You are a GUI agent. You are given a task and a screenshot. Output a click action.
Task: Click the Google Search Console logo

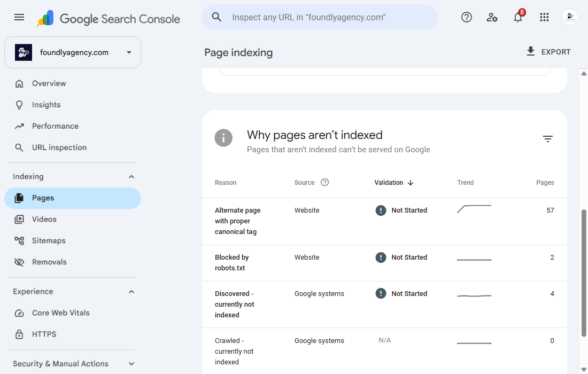pos(109,18)
